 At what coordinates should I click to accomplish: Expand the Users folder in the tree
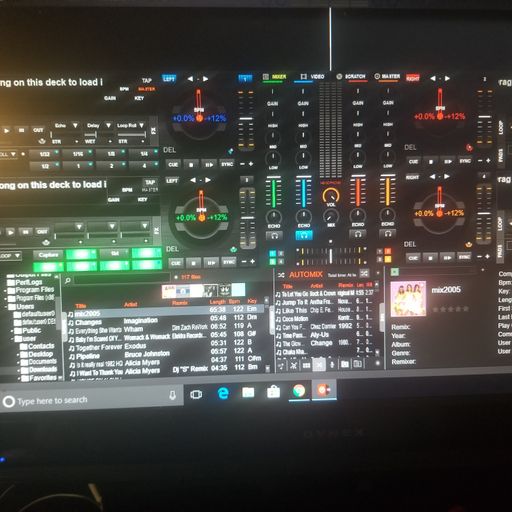click(7, 306)
